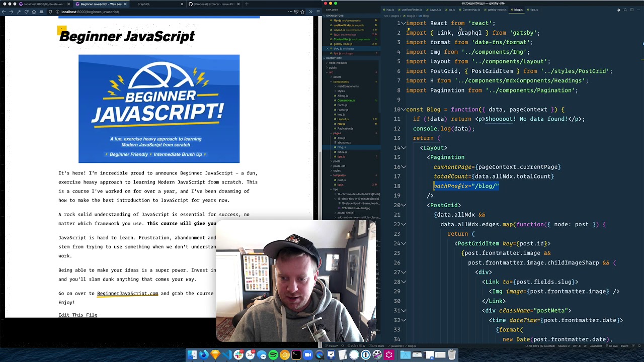The width and height of the screenshot is (644, 362).
Task: Open Slack from the Dock
Action: 238,354
